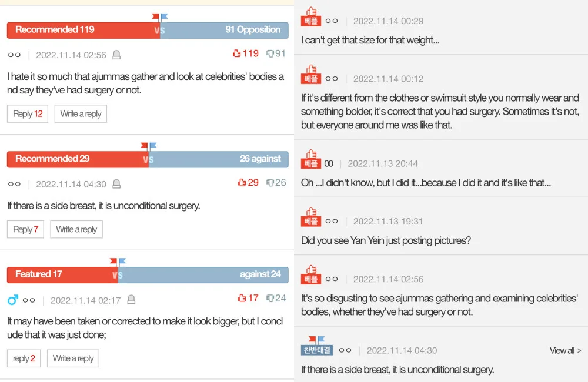The height and width of the screenshot is (382, 588).
Task: Click the blue 26 against bar
Action: pyautogui.click(x=219, y=159)
